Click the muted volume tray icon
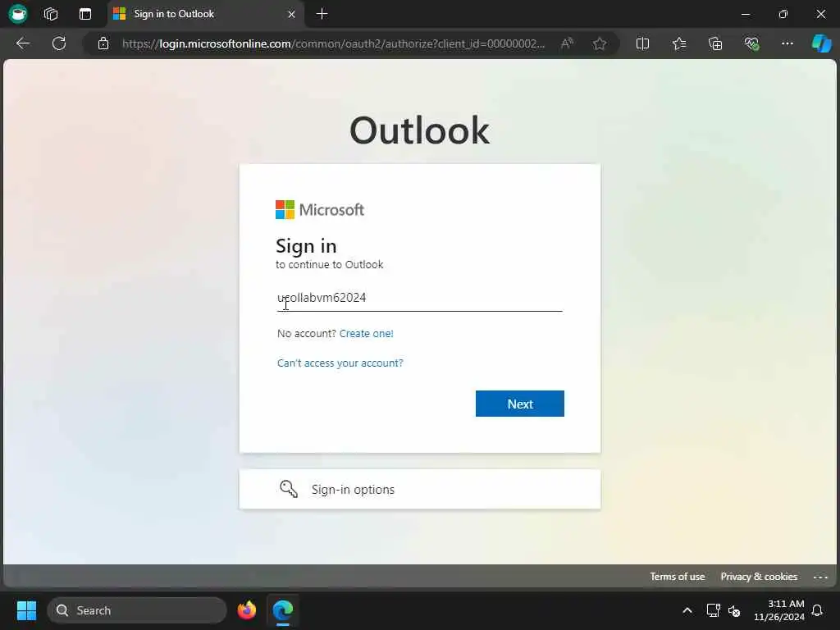 click(734, 610)
